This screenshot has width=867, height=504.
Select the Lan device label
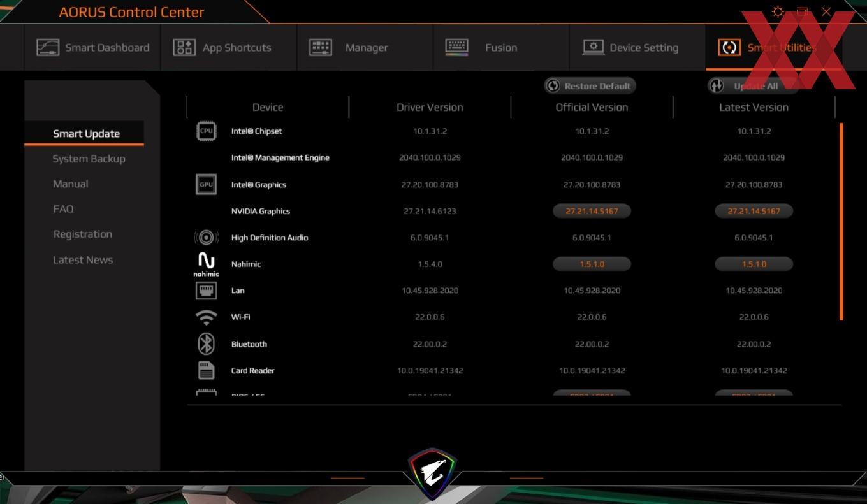[x=237, y=291]
